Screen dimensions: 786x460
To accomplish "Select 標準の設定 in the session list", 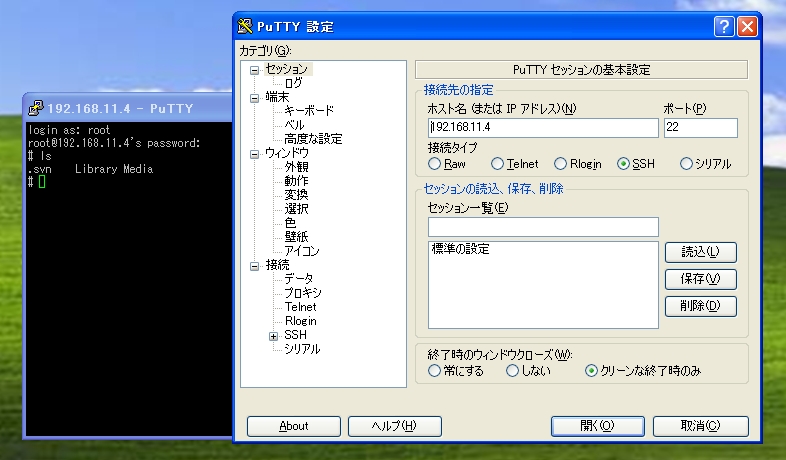I will coord(461,249).
